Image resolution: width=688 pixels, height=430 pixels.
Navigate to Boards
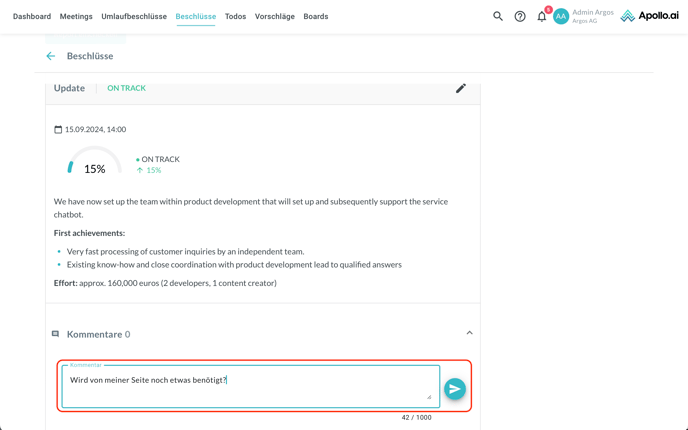[x=316, y=17]
